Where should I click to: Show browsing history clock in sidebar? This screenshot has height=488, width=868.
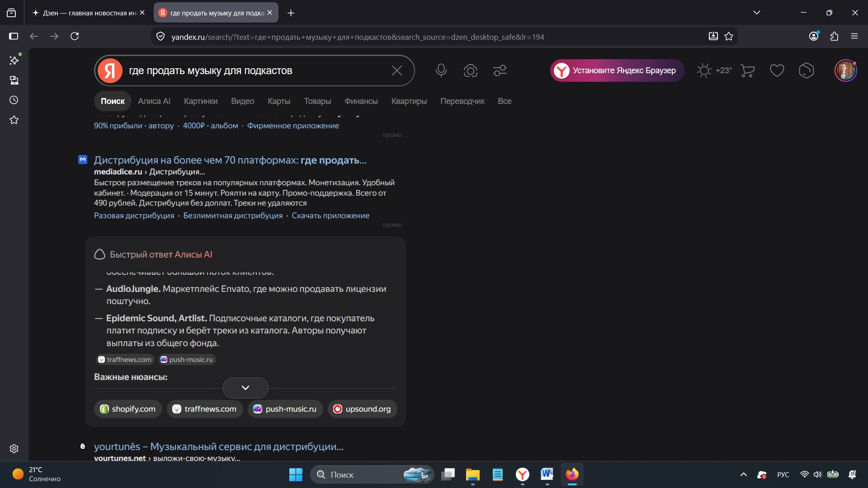tap(14, 100)
